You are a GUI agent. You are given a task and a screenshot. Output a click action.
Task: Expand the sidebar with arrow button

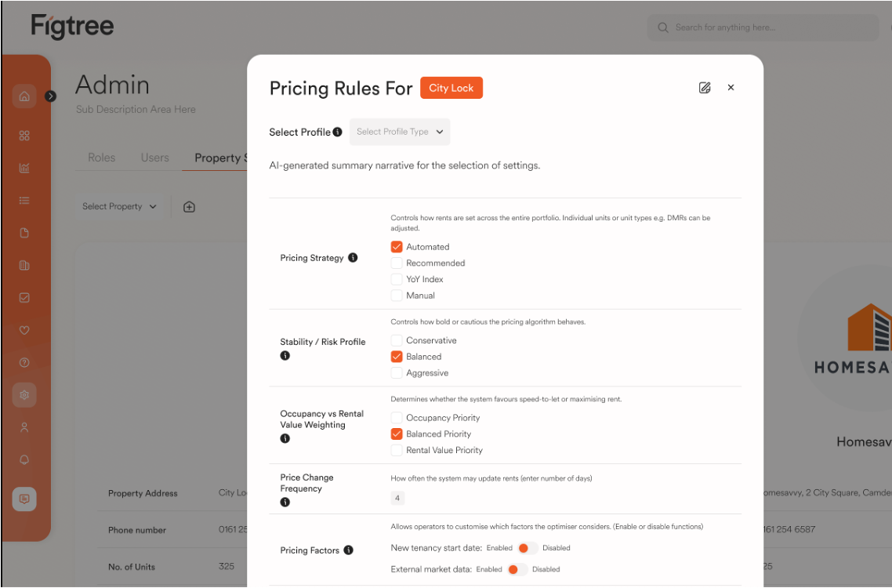(x=51, y=96)
